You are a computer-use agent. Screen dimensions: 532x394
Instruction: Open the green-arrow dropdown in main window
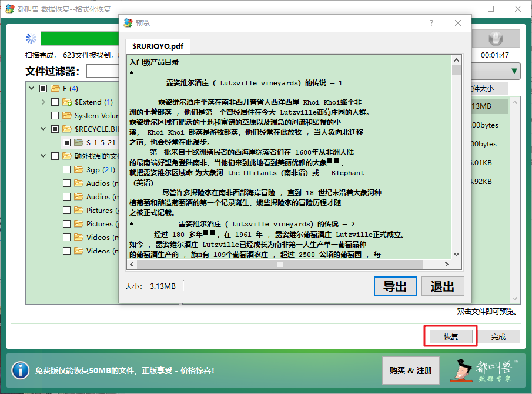tap(514, 71)
